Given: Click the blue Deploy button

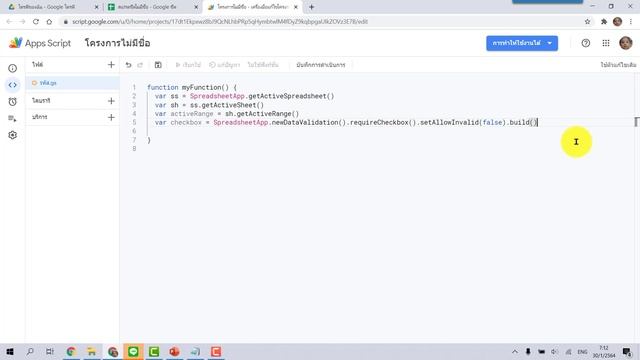Looking at the screenshot, I should coord(522,43).
